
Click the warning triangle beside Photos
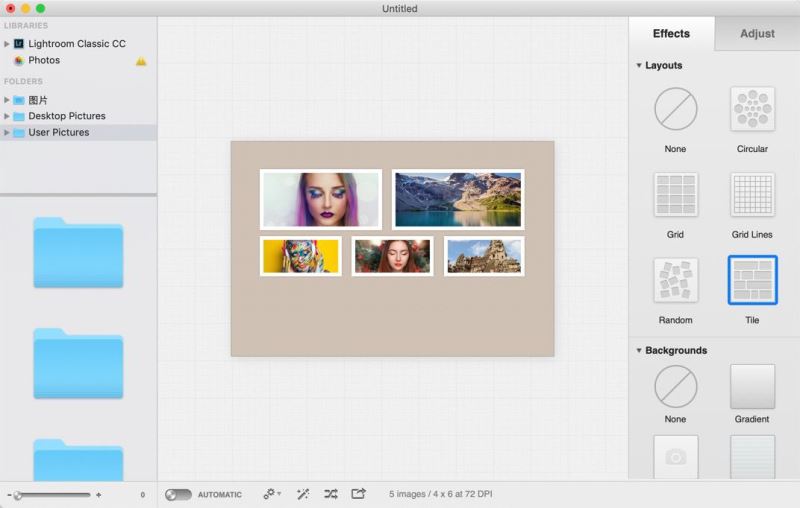pos(141,62)
